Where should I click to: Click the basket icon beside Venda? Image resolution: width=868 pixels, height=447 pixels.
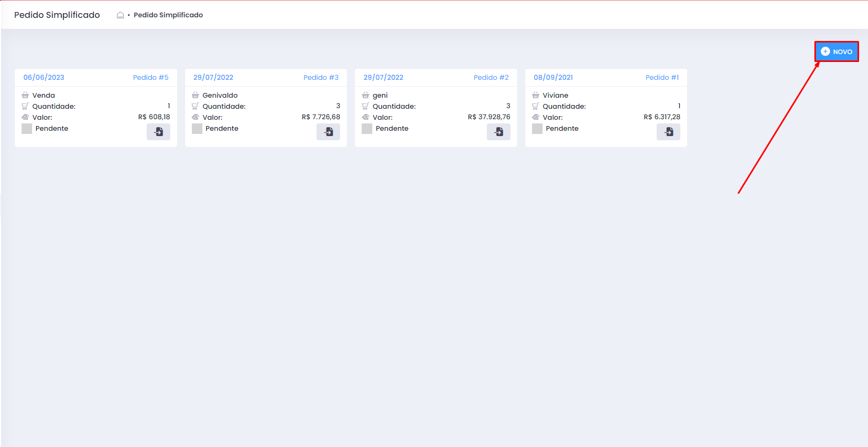click(x=25, y=95)
